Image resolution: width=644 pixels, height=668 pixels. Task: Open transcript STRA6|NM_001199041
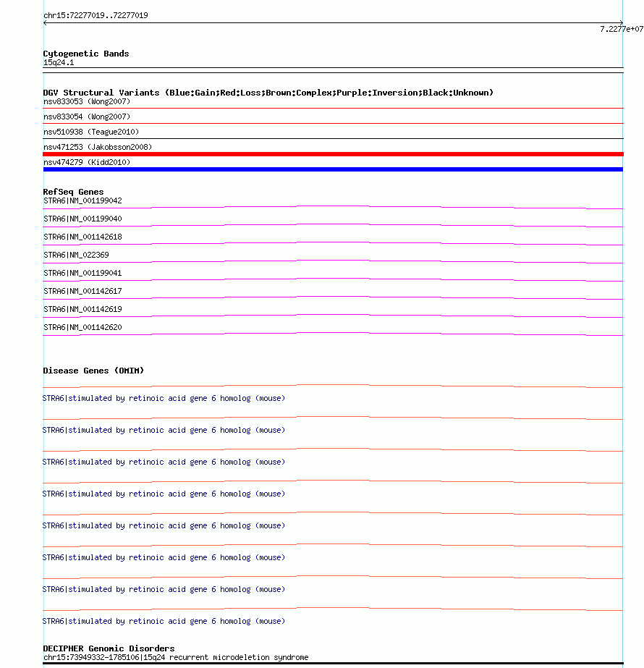(82, 273)
